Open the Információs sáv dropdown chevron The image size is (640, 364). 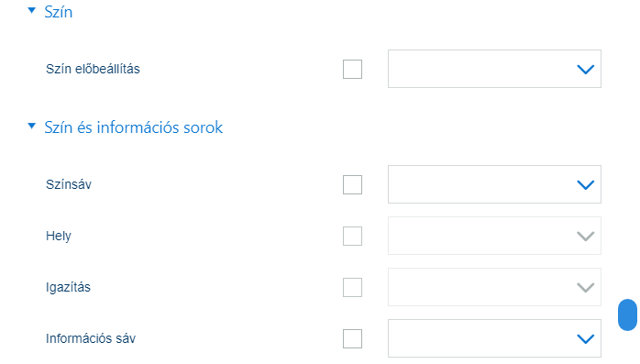tap(585, 338)
